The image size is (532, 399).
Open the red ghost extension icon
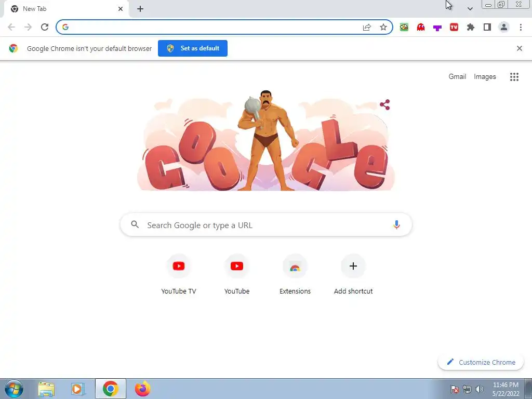tap(421, 27)
